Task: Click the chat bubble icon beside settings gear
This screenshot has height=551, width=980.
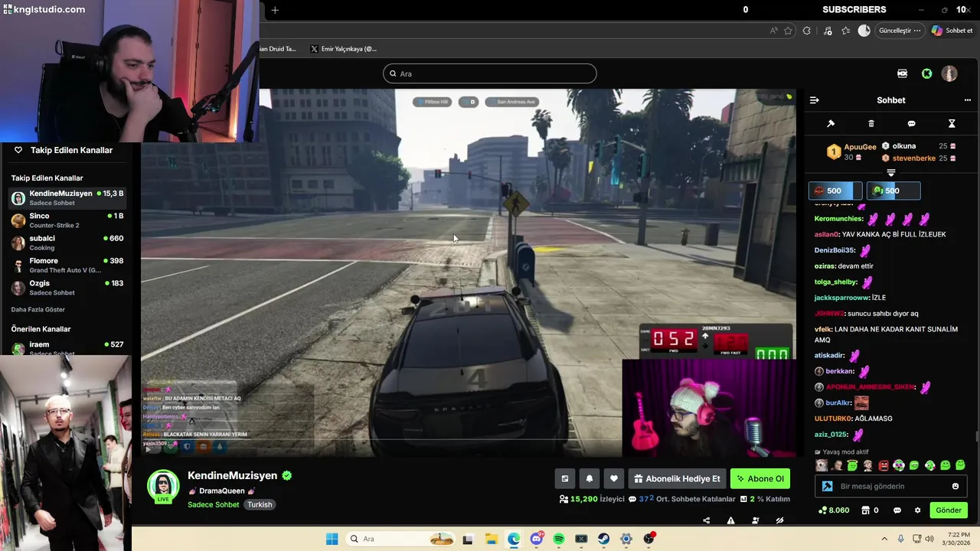Action: pyautogui.click(x=897, y=510)
